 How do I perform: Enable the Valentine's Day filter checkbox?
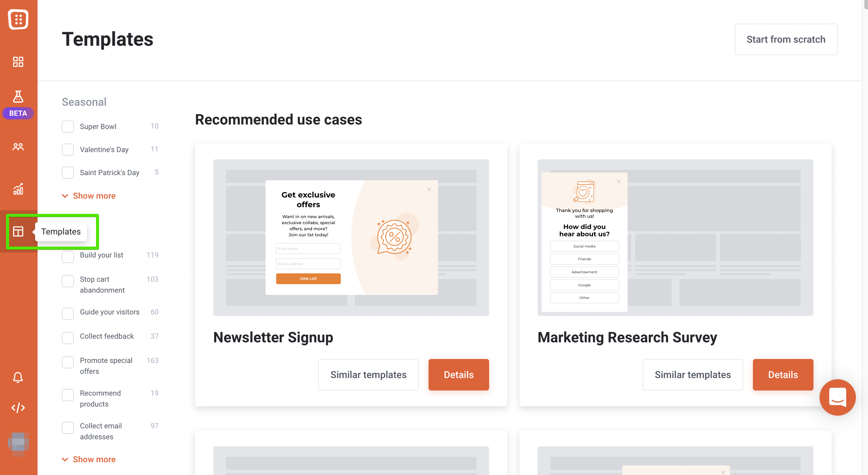point(68,149)
